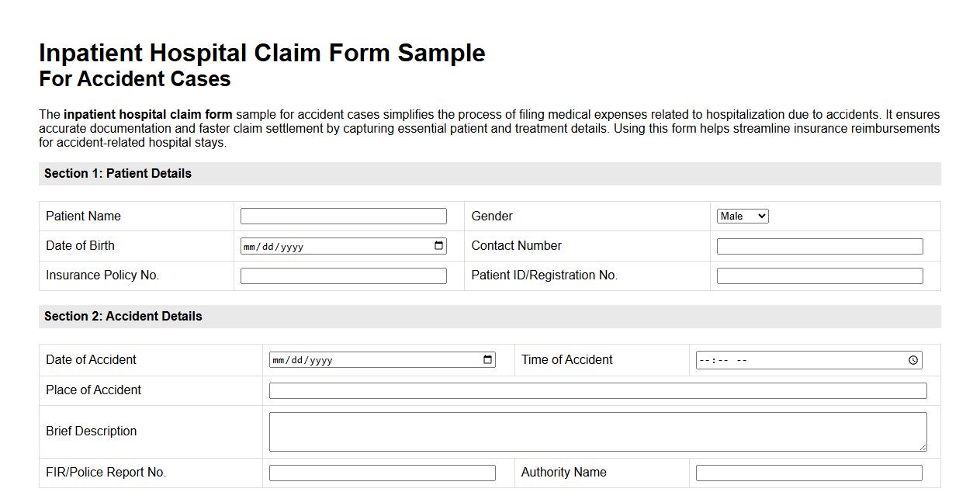Select the Section 2: Accident Details header
980x499 pixels.
pos(122,316)
